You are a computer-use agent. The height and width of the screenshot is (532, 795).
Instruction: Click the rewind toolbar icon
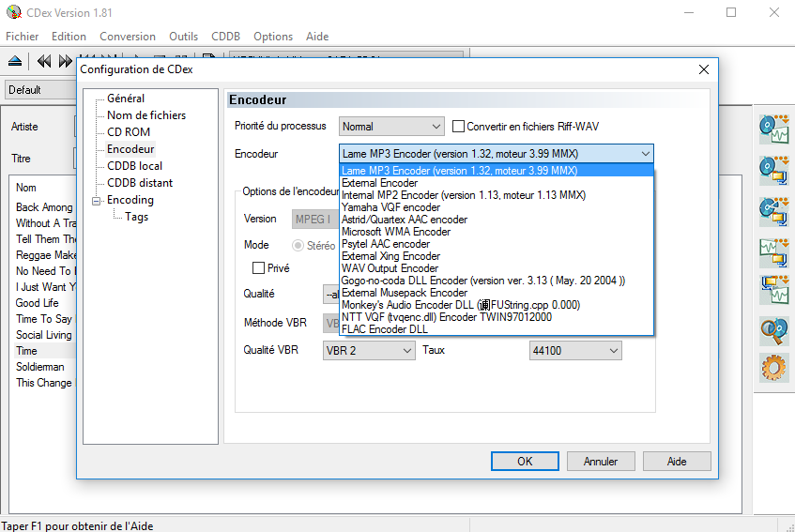[x=44, y=61]
